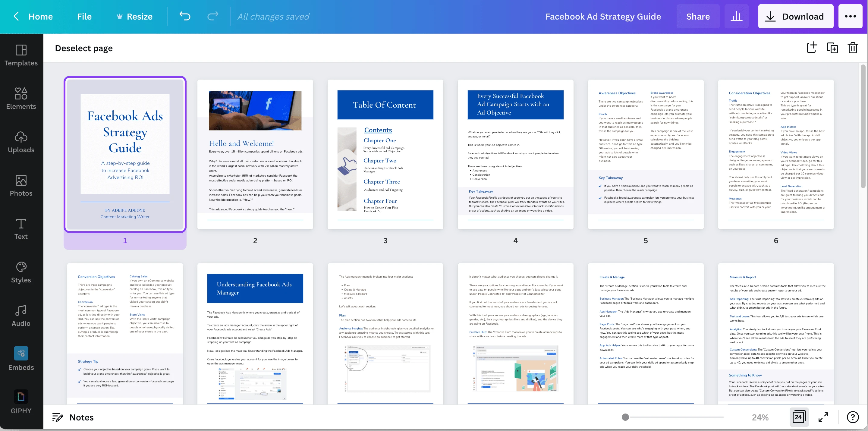Go back using the Home chevron arrow
This screenshot has height=431, width=868.
point(16,16)
